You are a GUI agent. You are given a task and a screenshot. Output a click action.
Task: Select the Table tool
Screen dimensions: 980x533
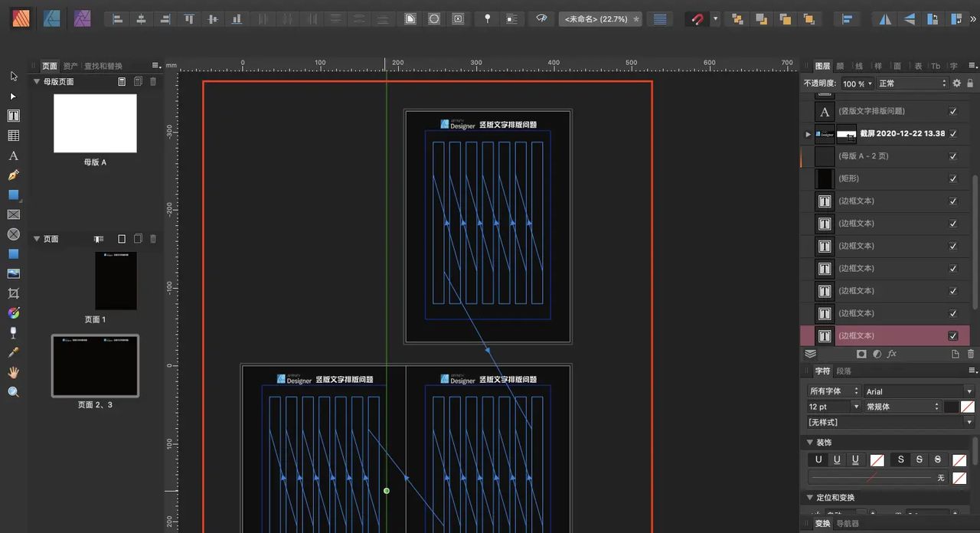point(12,135)
